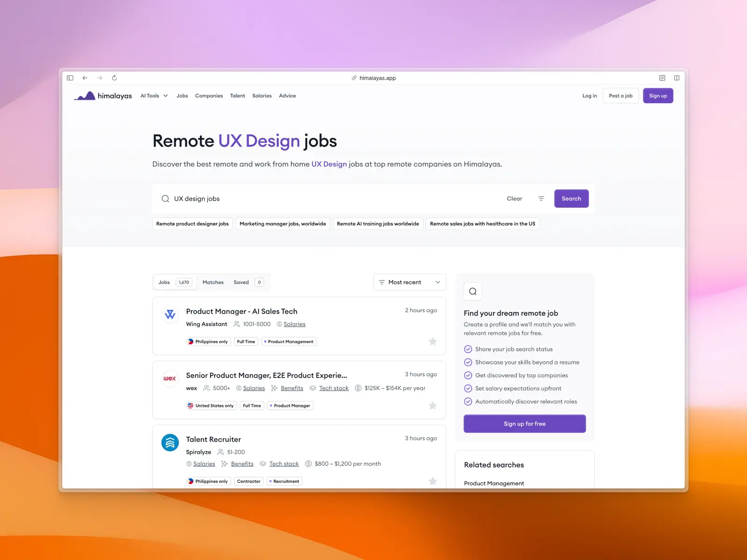The image size is (747, 560).
Task: Open Spiralyze Benefits link
Action: coord(242,464)
